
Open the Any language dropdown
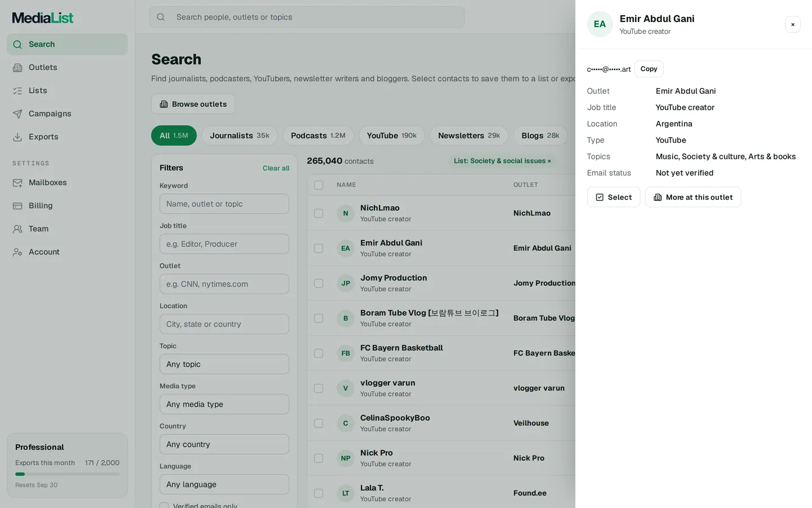(x=224, y=484)
